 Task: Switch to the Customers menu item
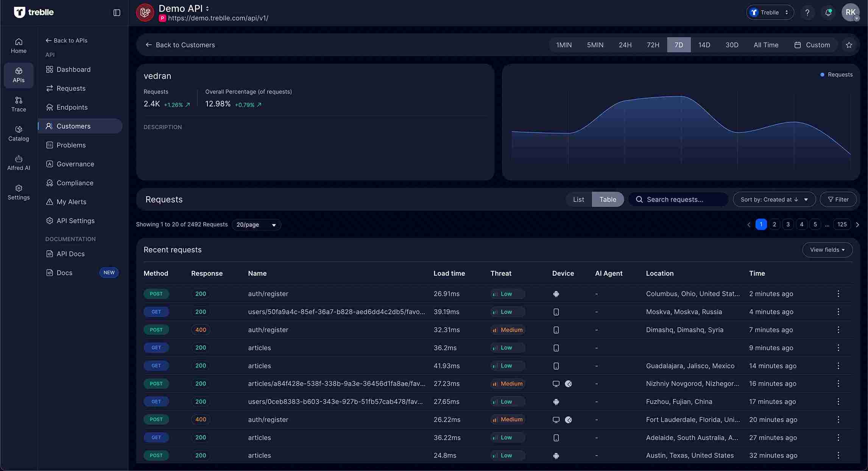(x=73, y=126)
